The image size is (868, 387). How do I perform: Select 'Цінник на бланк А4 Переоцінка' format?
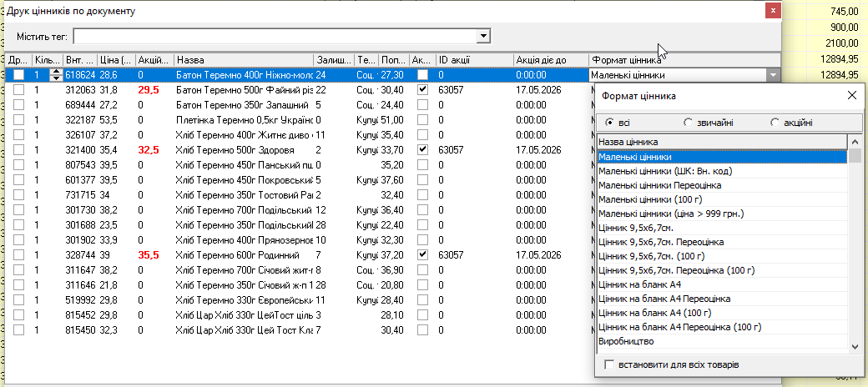pyautogui.click(x=723, y=299)
